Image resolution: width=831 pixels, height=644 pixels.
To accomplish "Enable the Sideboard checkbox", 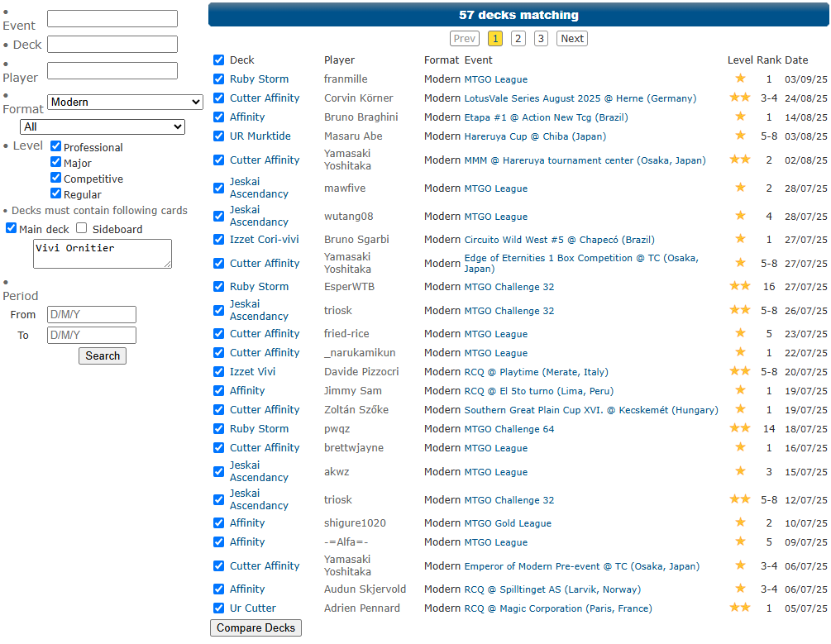I will [82, 228].
